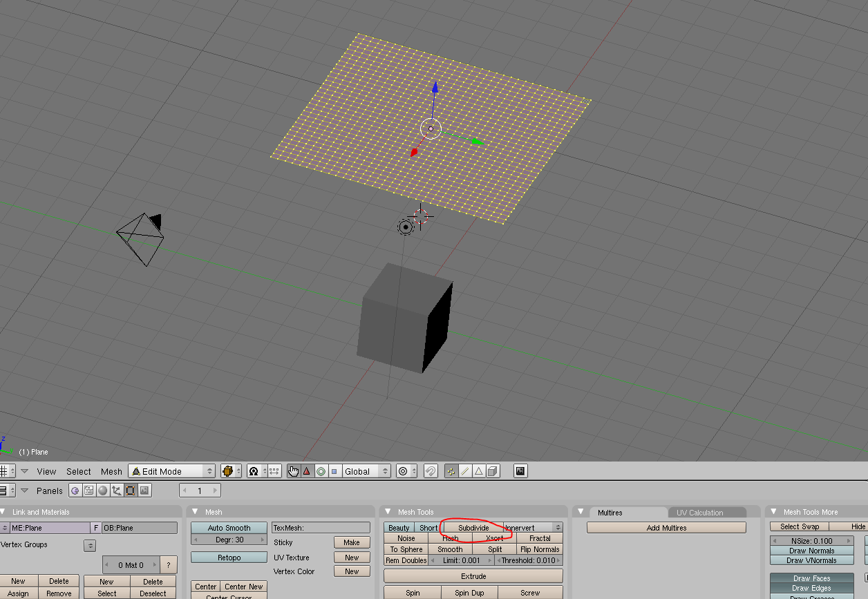Click the render this window image icon
Screen dimensions: 868x599
(520, 471)
